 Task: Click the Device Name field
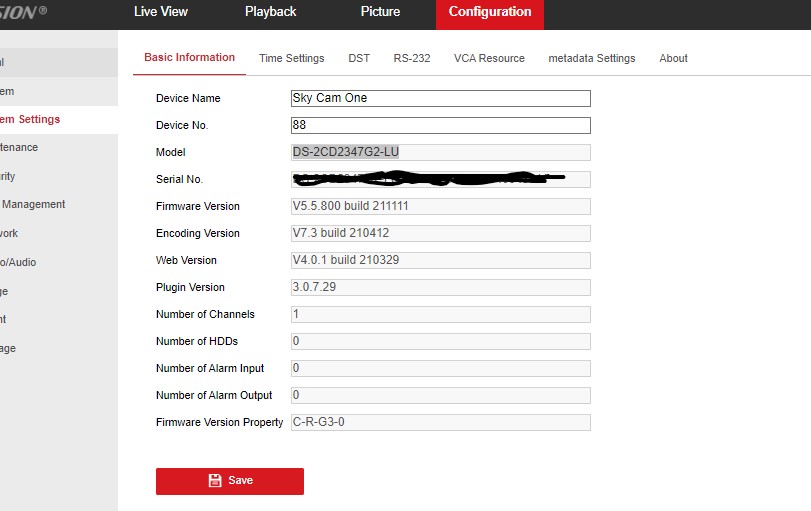[x=440, y=99]
